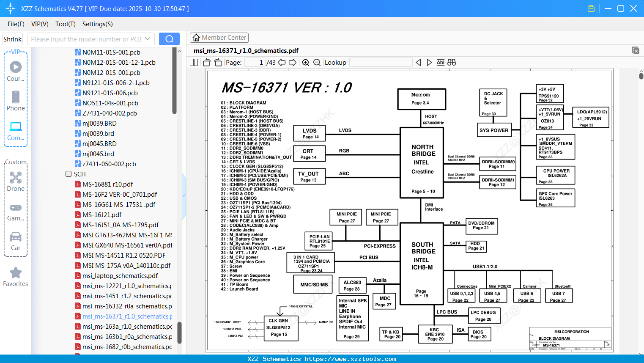644x363 pixels.
Task: Open the model number dropdown arrow
Action: coord(148,39)
